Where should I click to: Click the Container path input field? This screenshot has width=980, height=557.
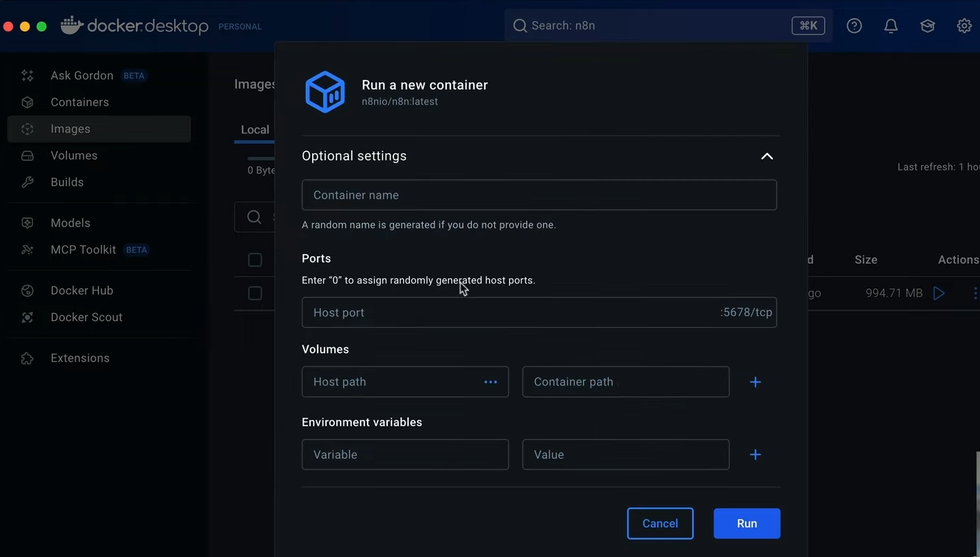pos(626,382)
